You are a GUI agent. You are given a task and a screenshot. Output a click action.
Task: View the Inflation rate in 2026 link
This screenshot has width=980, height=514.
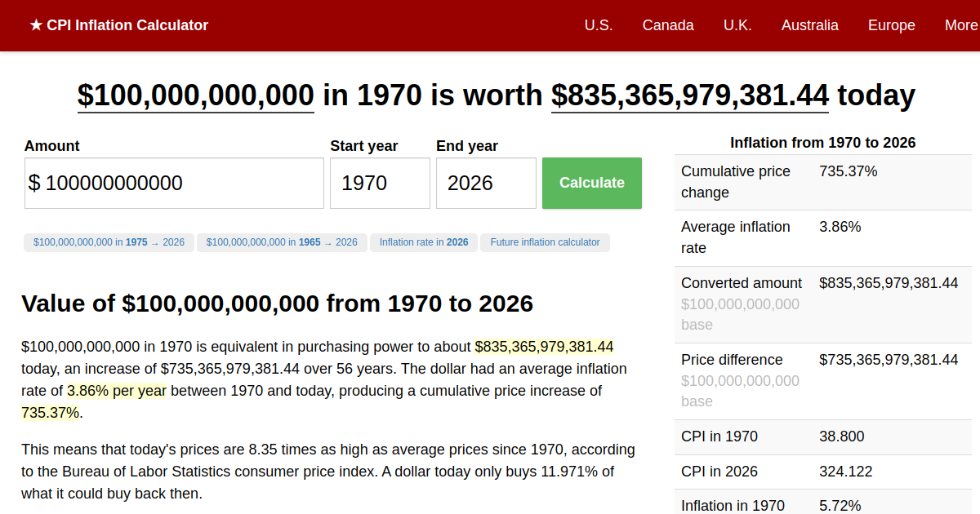[x=423, y=242]
